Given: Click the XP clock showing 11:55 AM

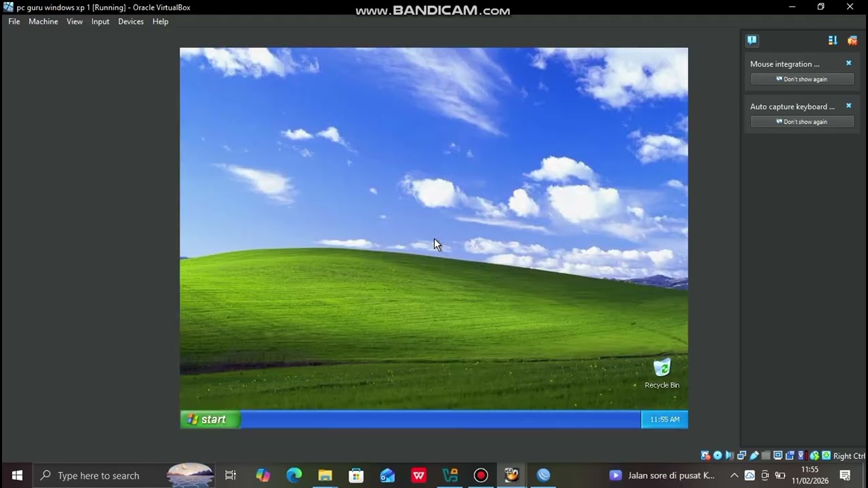Looking at the screenshot, I should (x=665, y=420).
